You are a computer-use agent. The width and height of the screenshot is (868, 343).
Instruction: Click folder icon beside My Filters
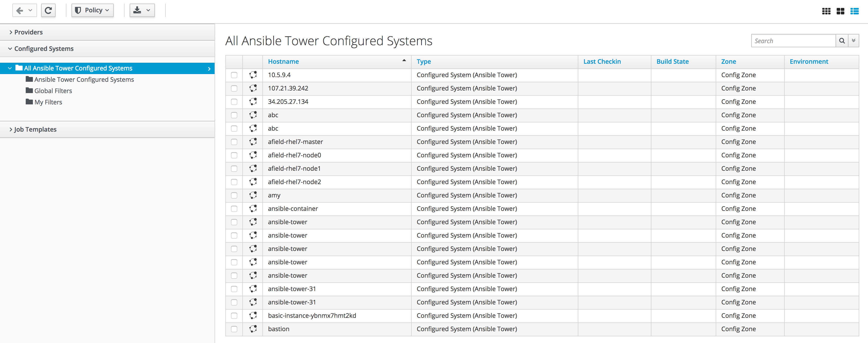(29, 102)
